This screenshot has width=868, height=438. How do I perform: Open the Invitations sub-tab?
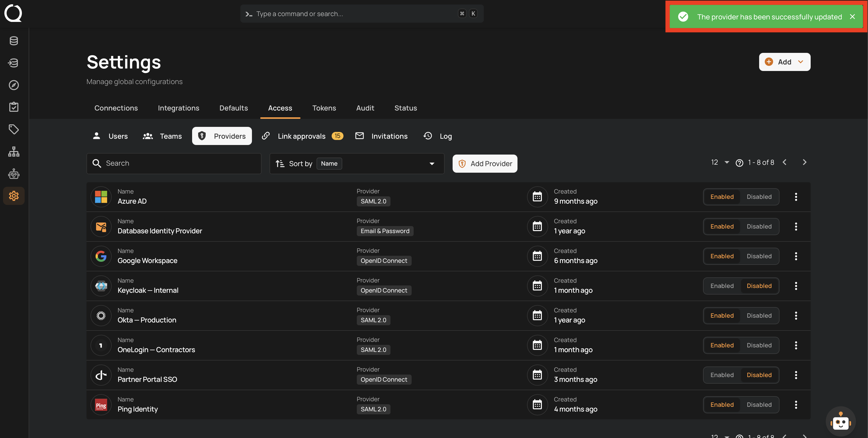click(382, 136)
